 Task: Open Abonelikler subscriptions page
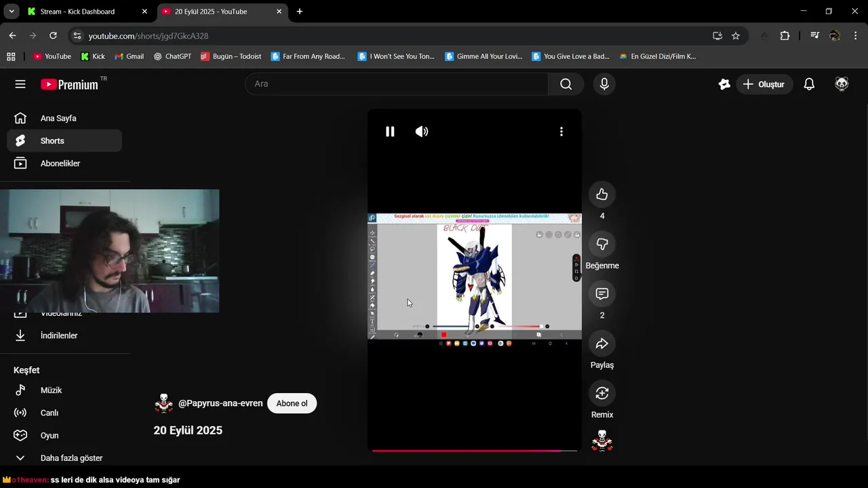pyautogui.click(x=64, y=163)
